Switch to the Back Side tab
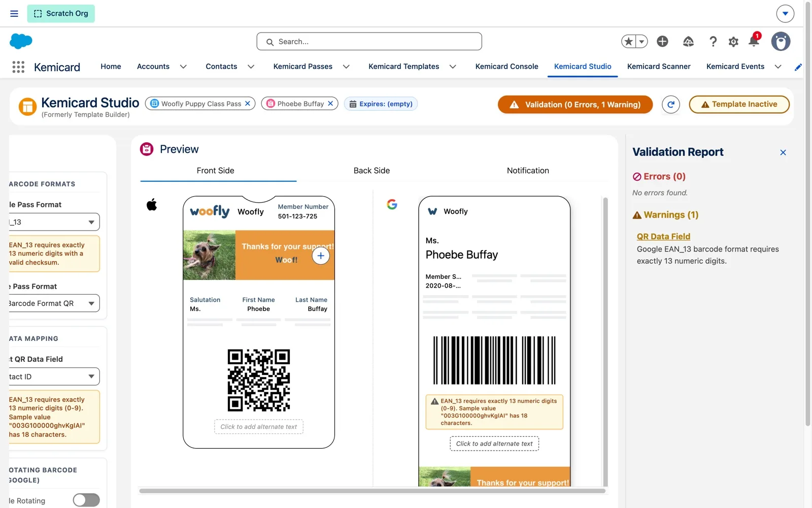This screenshot has height=508, width=812. [371, 171]
